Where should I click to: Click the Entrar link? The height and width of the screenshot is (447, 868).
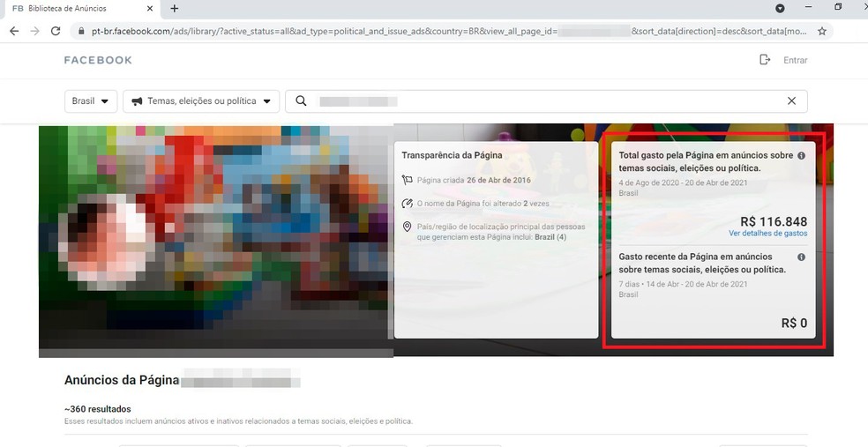click(x=795, y=60)
